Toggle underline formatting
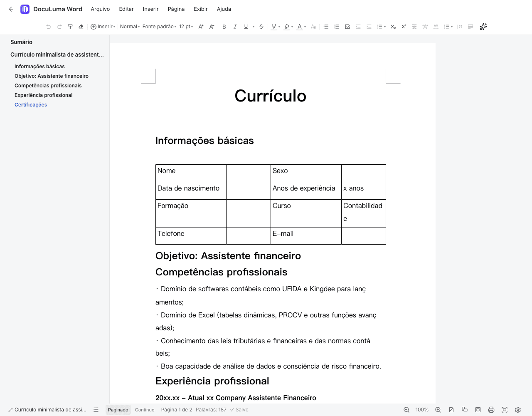 246,27
